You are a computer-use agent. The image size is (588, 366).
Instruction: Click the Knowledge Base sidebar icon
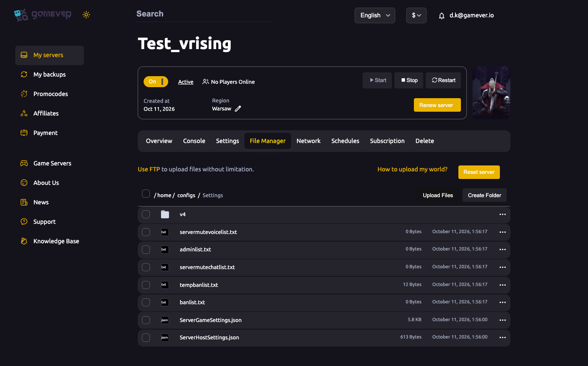coord(24,241)
